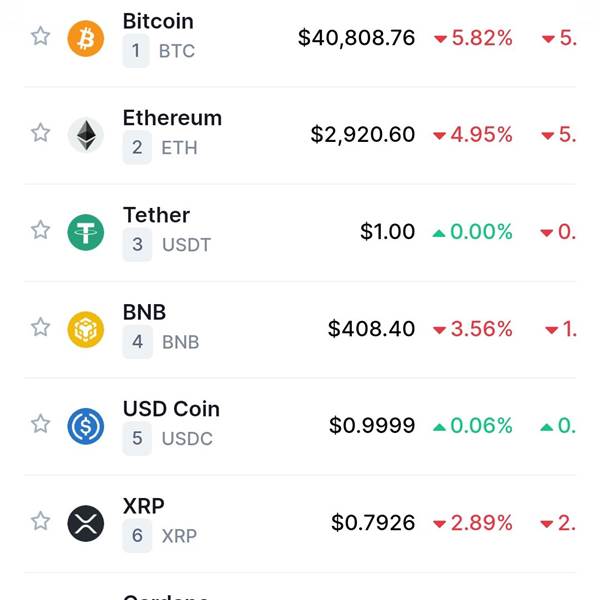Open the Bitcoin coin name link
Viewport: 600px width, 600px height.
[158, 21]
